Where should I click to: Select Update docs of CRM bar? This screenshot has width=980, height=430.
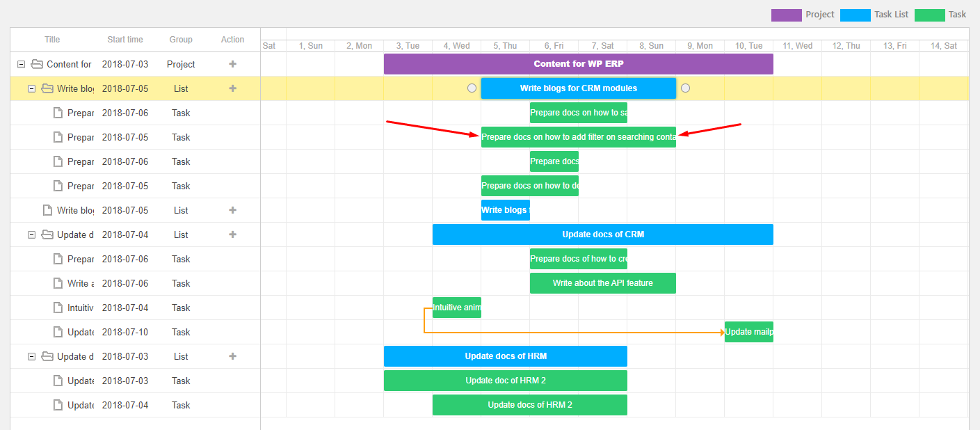[603, 234]
